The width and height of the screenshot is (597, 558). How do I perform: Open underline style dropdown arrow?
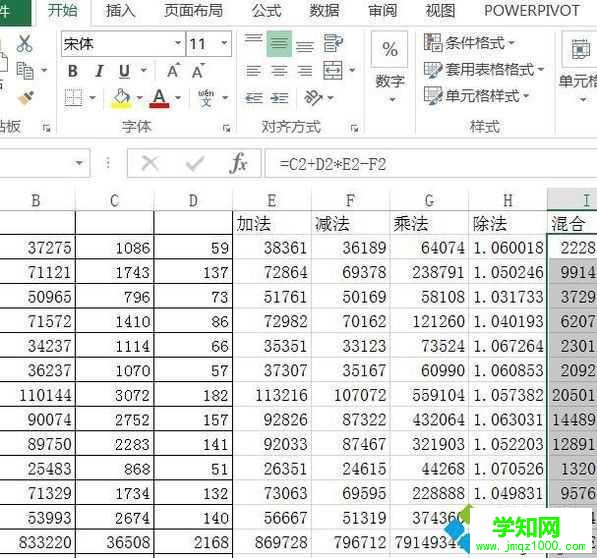click(144, 71)
